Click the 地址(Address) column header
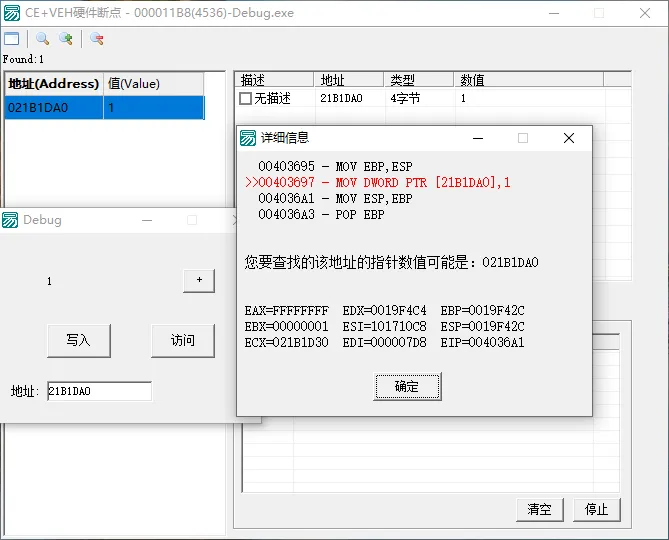The image size is (669, 540). (54, 84)
